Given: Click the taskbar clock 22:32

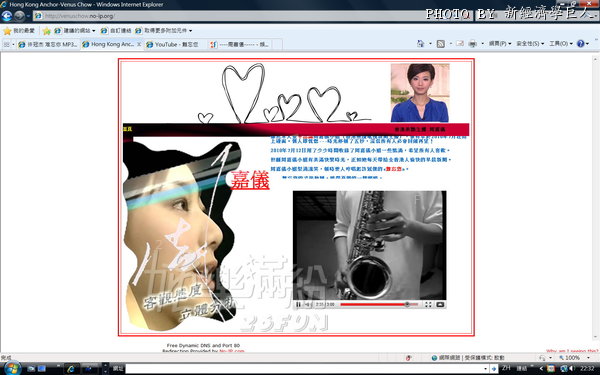Looking at the screenshot, I should [x=587, y=368].
